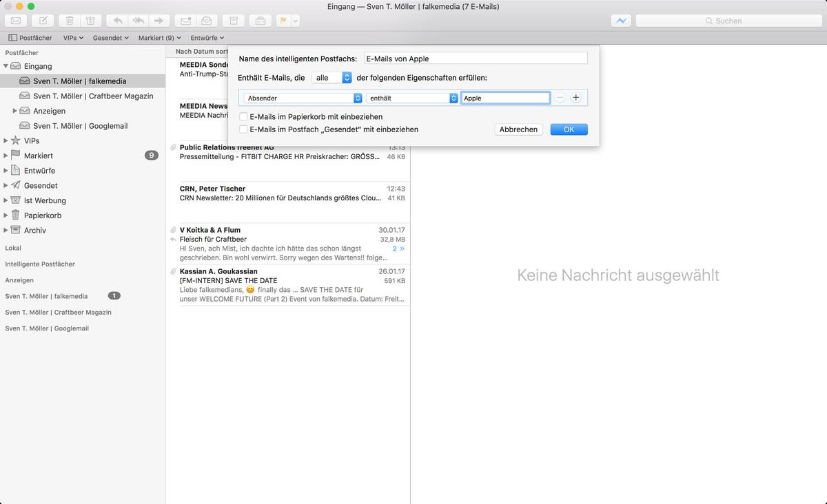Open the Gesendet favorites dropdown
827x504 pixels.
pos(111,38)
